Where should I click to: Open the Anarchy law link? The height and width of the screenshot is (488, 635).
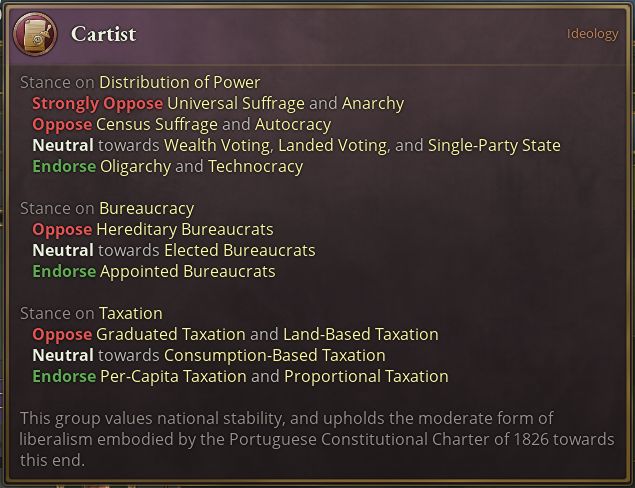point(373,103)
